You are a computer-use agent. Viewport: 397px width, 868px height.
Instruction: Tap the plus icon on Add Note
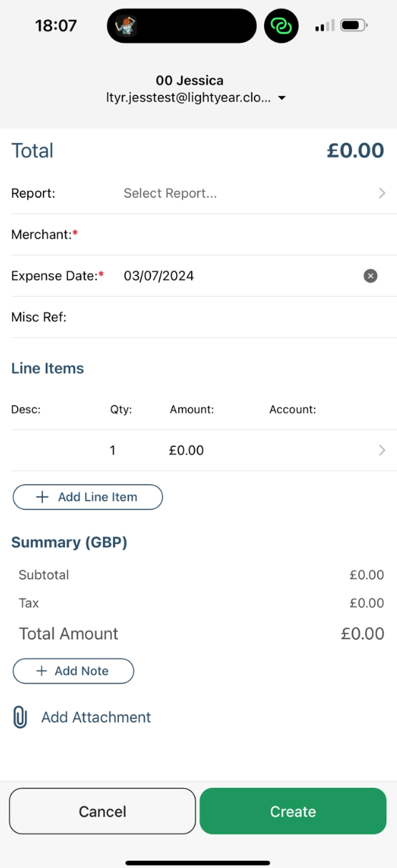click(x=41, y=671)
